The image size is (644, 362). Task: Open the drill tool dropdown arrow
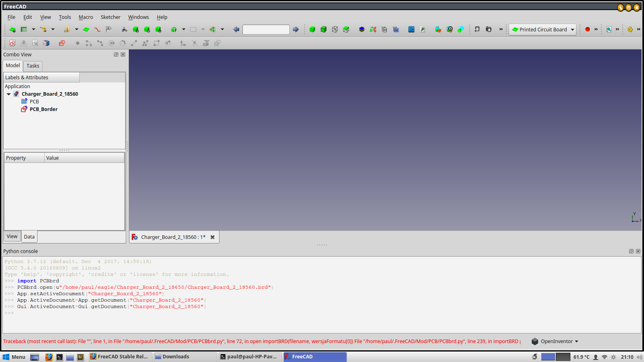(53, 29)
